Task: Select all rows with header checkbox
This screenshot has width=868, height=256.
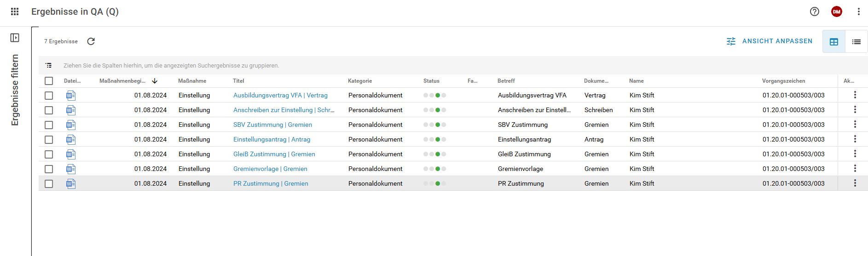Action: point(49,81)
